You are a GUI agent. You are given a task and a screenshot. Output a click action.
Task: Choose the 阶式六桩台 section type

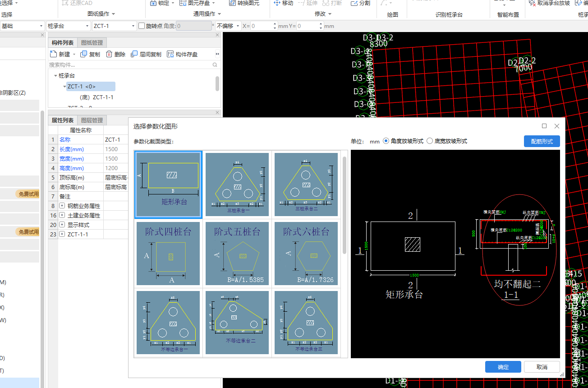306,254
